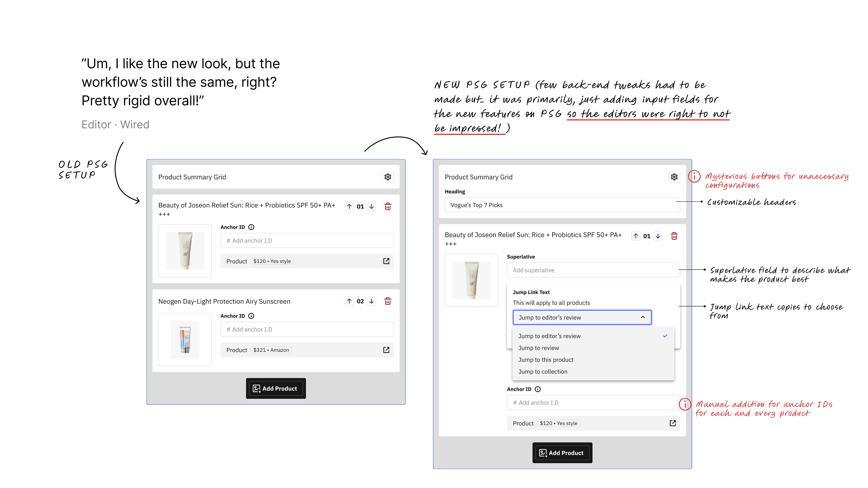Focus the anchor I.D field in new PSG setup

point(593,402)
